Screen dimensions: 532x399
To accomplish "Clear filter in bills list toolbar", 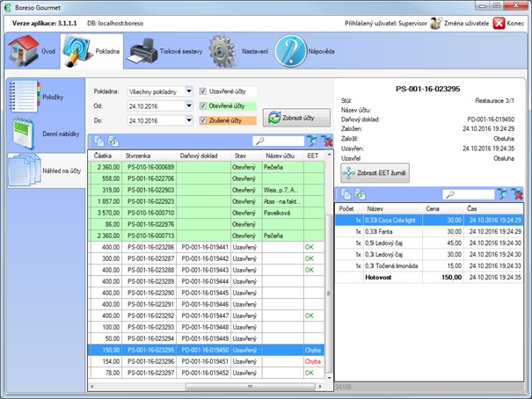I will [328, 141].
